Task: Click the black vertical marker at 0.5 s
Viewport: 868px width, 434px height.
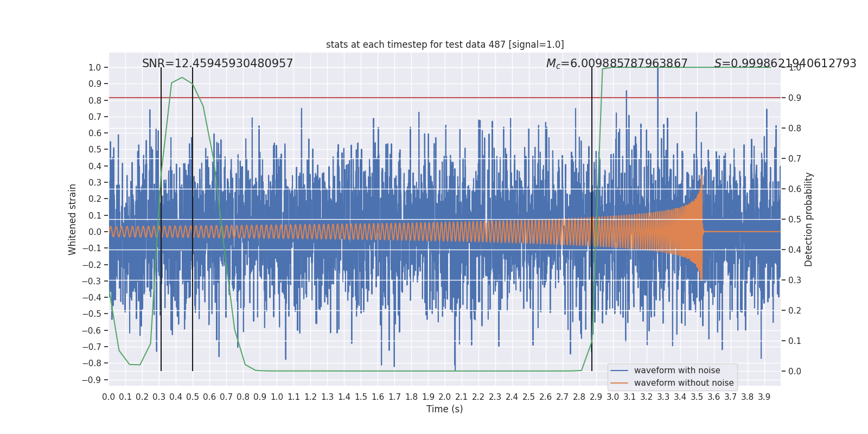Action: click(x=193, y=219)
